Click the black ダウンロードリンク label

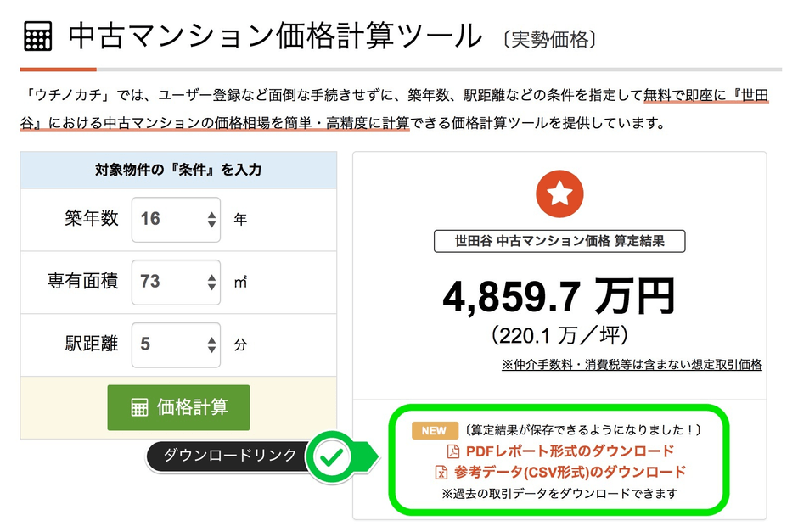pos(225,456)
